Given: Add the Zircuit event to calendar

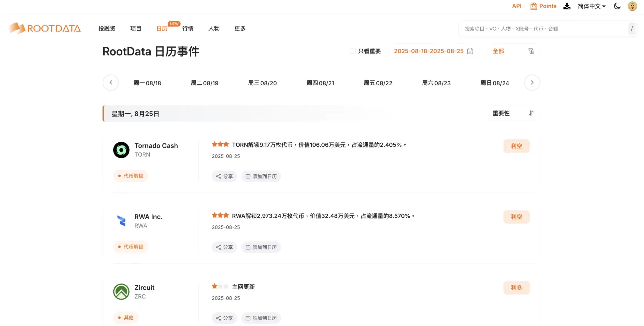Looking at the screenshot, I should pyautogui.click(x=261, y=318).
